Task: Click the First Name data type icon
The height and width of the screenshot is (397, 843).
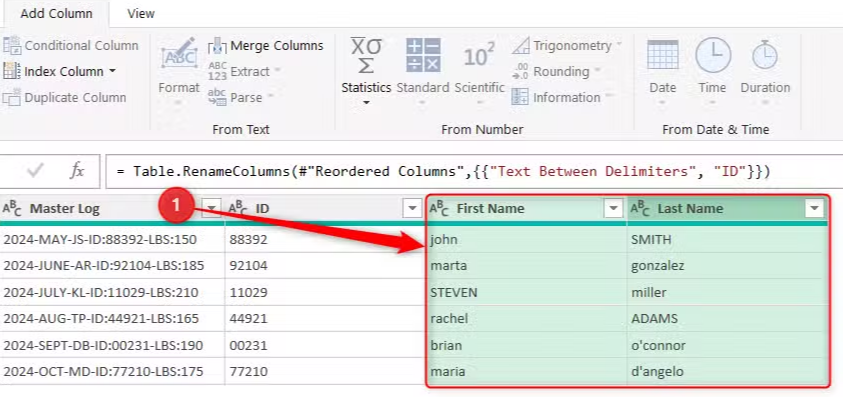Action: click(x=439, y=209)
